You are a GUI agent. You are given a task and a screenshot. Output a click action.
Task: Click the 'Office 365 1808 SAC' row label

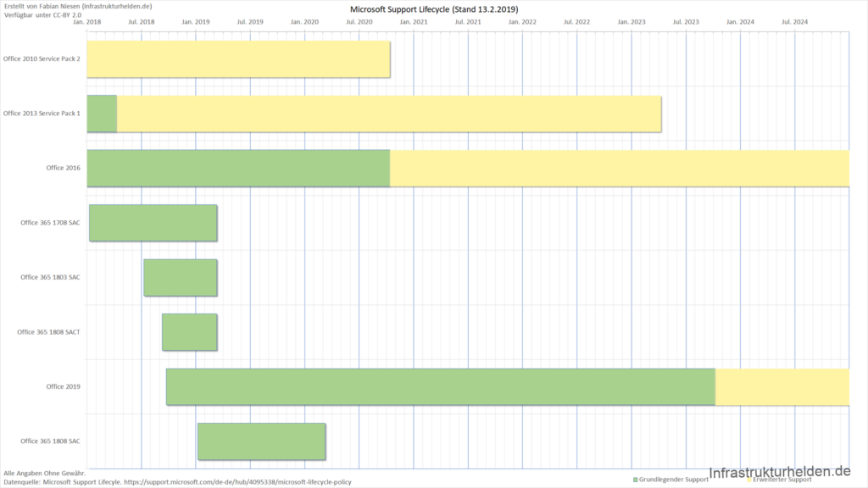50,441
